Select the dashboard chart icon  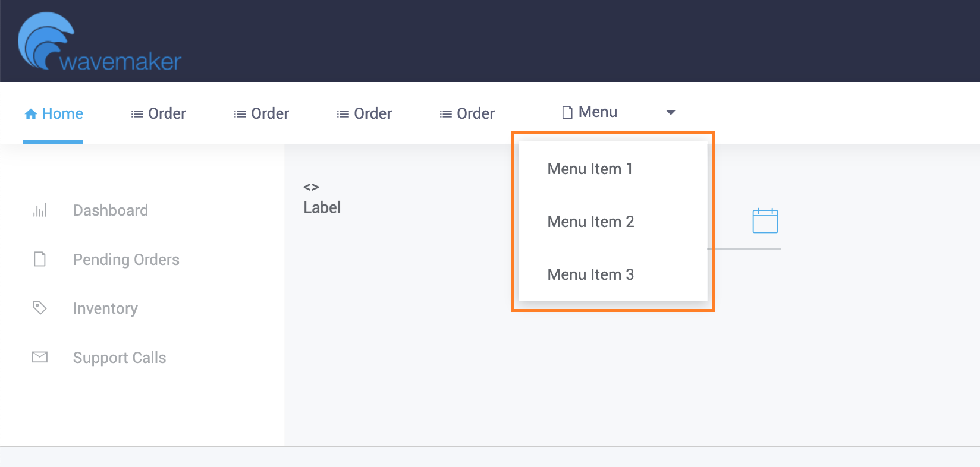[39, 210]
